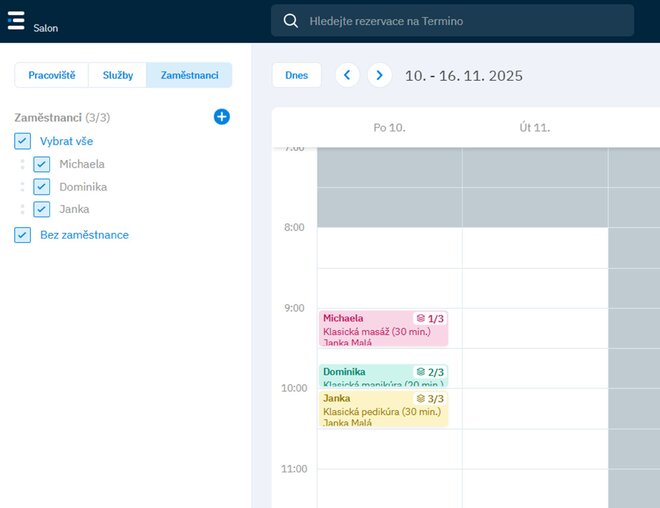Add a new employee with plus icon
Image resolution: width=660 pixels, height=508 pixels.
[x=222, y=117]
